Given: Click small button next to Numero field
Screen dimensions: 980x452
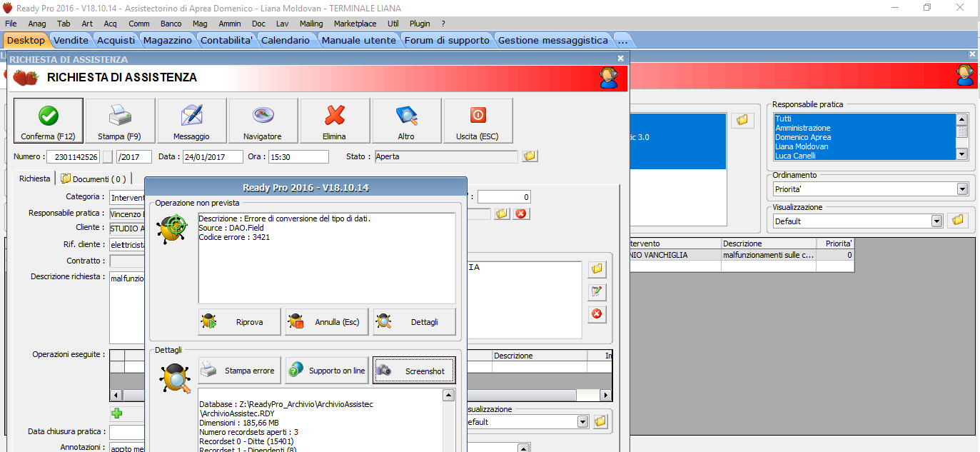Looking at the screenshot, I should click(108, 157).
